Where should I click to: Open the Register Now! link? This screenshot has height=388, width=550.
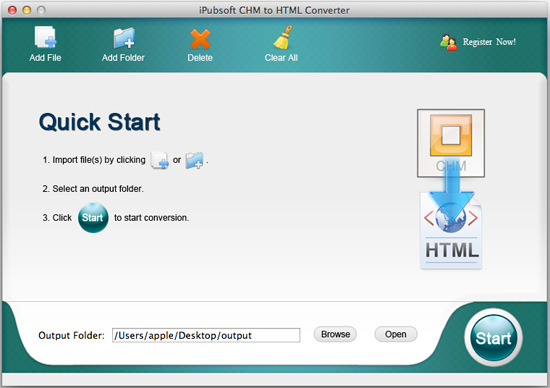(x=489, y=42)
